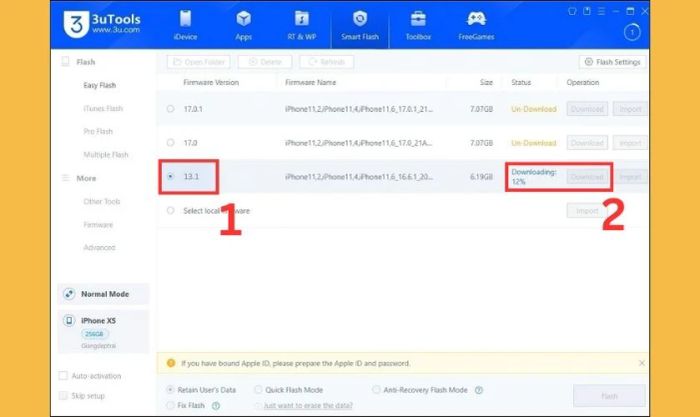Select firmware version 17.0.1 radio button
The height and width of the screenshot is (417, 700).
coord(171,108)
